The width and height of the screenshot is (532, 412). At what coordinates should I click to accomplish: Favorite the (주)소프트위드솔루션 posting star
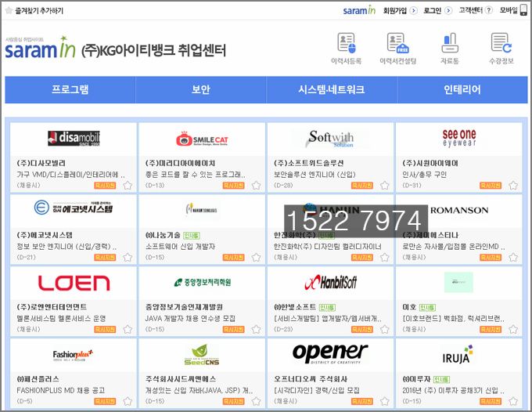click(x=384, y=186)
